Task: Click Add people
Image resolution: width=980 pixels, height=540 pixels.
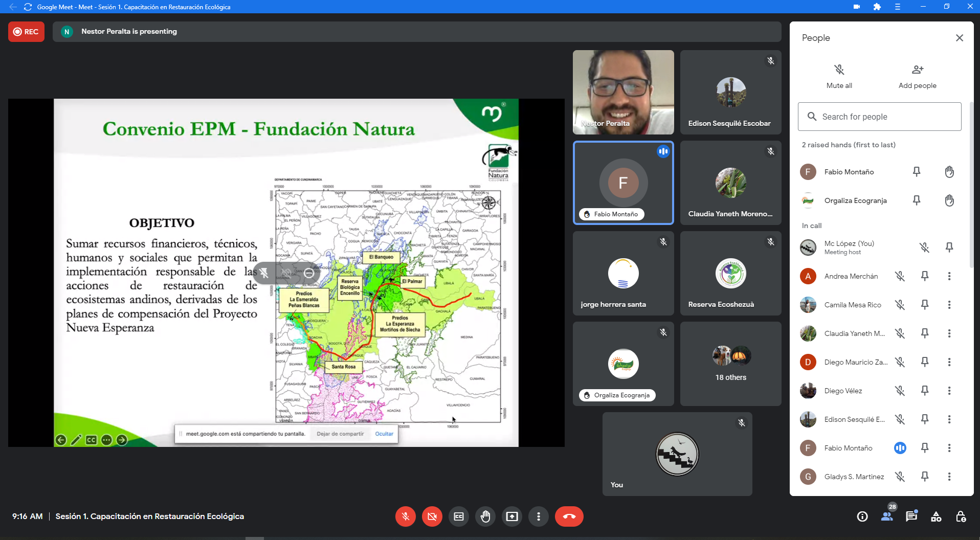Action: 918,76
